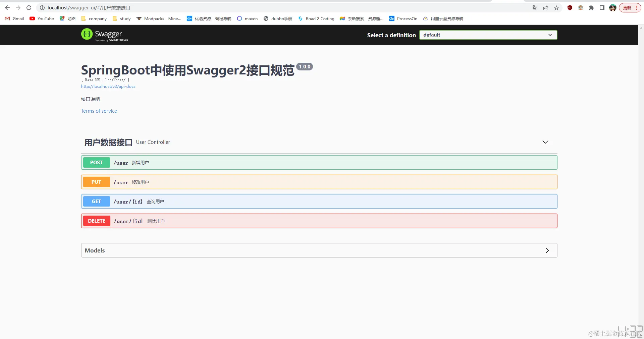Share this page via address bar icon
This screenshot has width=644, height=339.
click(x=546, y=8)
